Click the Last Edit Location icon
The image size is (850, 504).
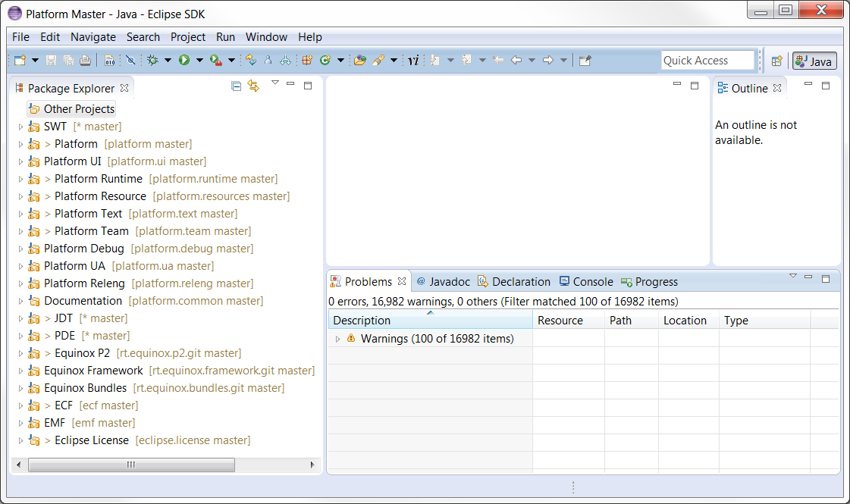point(498,60)
